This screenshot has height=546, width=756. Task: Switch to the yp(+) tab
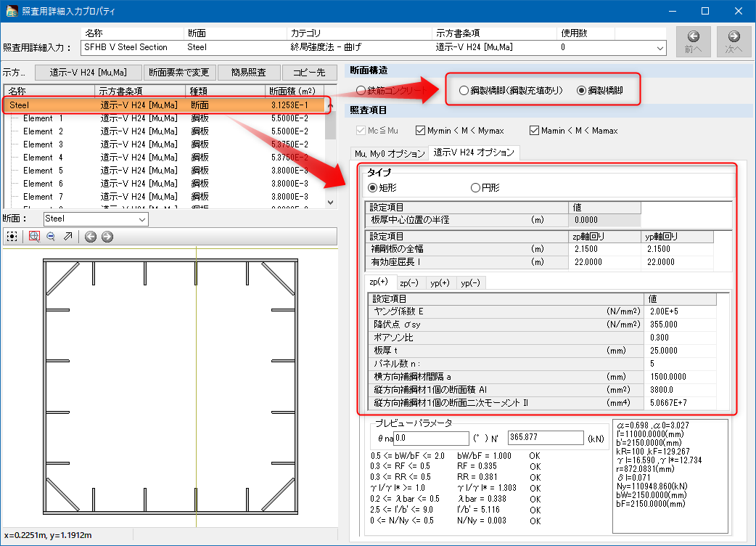(x=440, y=282)
